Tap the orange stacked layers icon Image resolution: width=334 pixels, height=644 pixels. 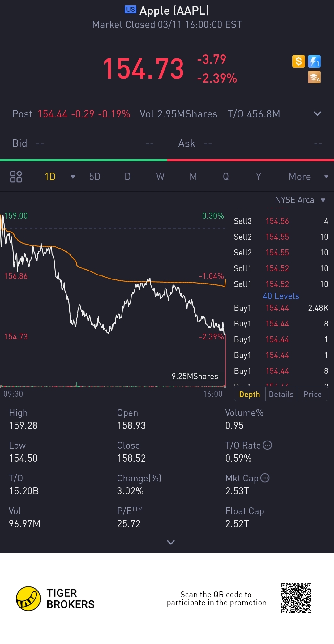[x=314, y=77]
